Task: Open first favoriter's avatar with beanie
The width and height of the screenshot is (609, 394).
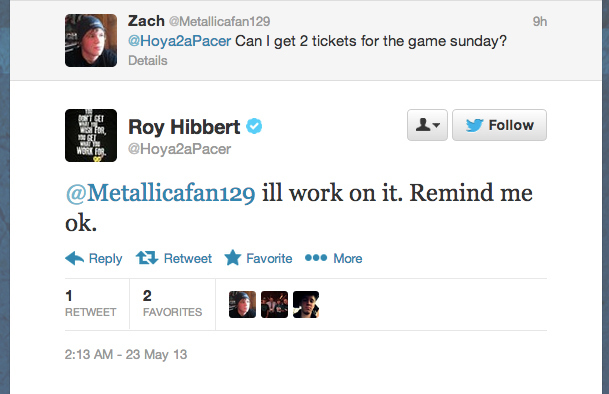Action: click(x=242, y=305)
